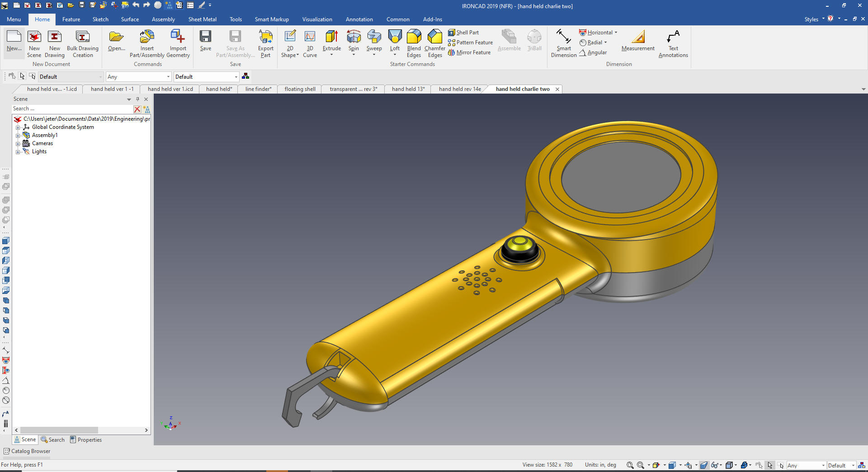Open the floating shell document tab
868x472 pixels.
(x=300, y=89)
